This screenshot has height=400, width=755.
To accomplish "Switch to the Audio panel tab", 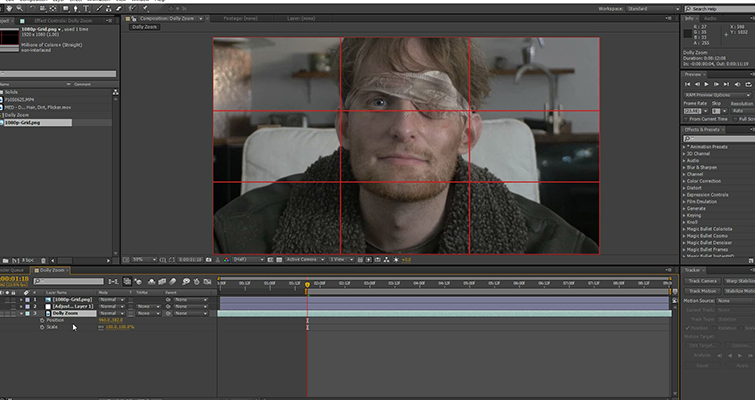I will (x=712, y=17).
